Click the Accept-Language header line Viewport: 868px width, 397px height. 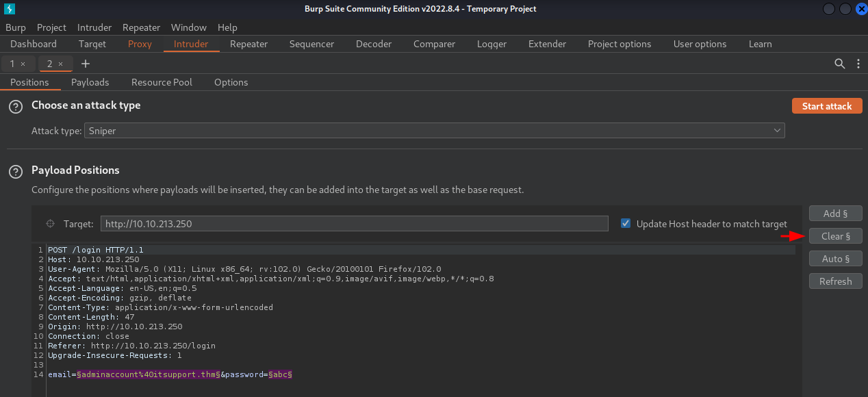point(122,288)
